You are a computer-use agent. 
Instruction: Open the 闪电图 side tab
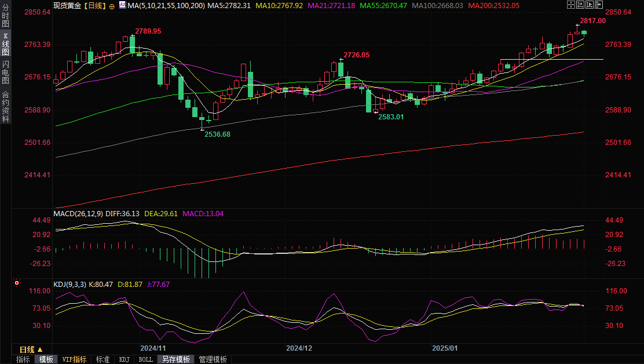5,72
